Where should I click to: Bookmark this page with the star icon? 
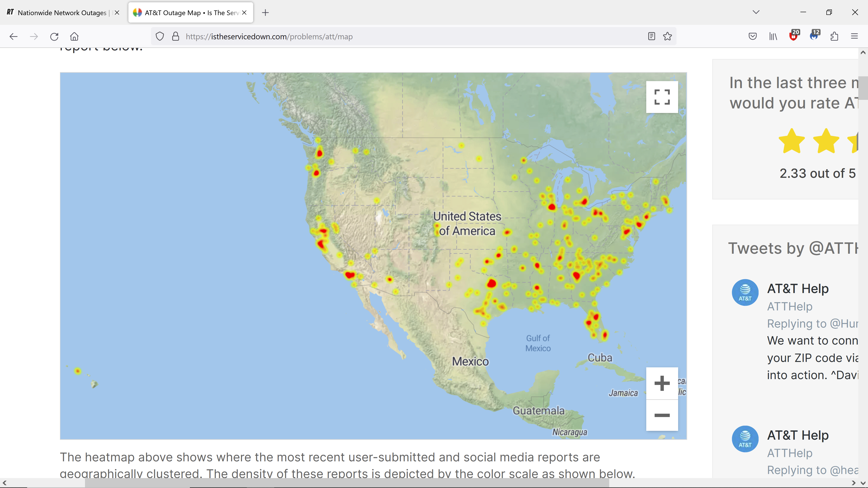[x=668, y=36]
